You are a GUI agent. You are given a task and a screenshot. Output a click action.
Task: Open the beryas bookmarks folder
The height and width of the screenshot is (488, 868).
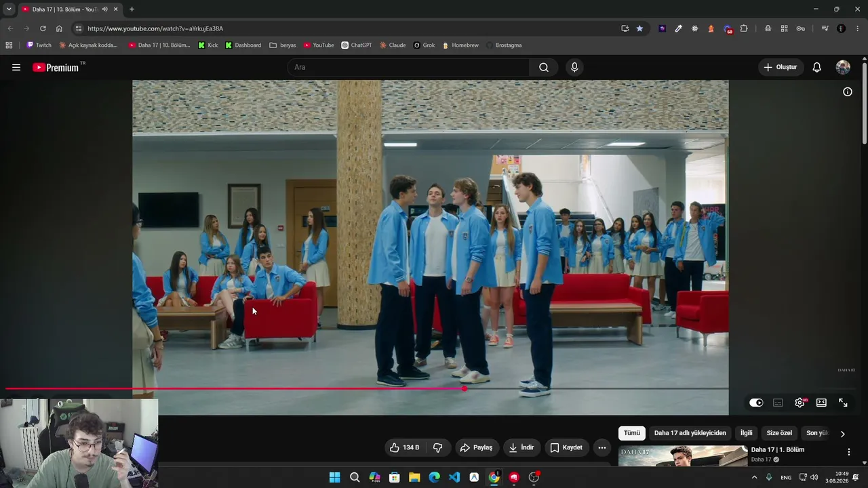pyautogui.click(x=283, y=45)
